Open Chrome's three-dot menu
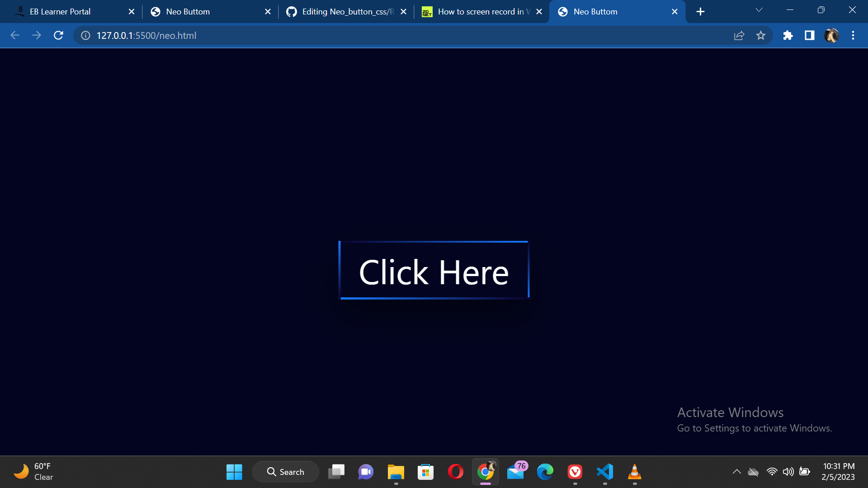This screenshot has width=868, height=488. point(853,35)
